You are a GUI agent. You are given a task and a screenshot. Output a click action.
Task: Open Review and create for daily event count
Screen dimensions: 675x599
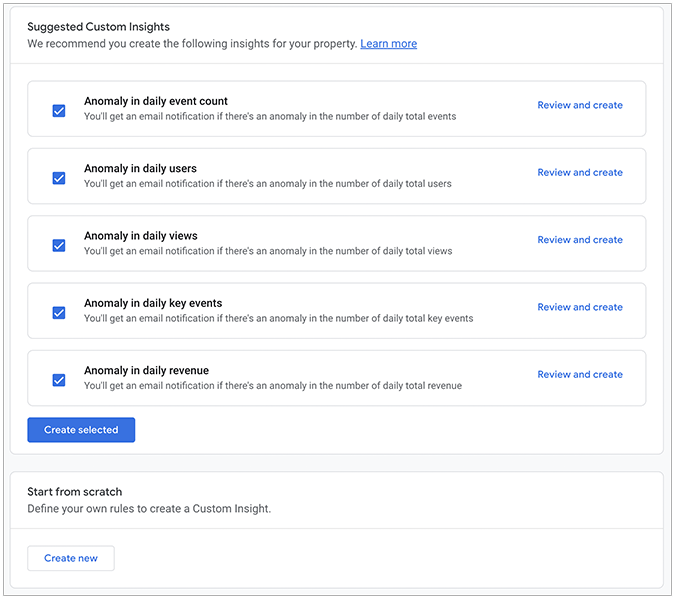tap(580, 105)
